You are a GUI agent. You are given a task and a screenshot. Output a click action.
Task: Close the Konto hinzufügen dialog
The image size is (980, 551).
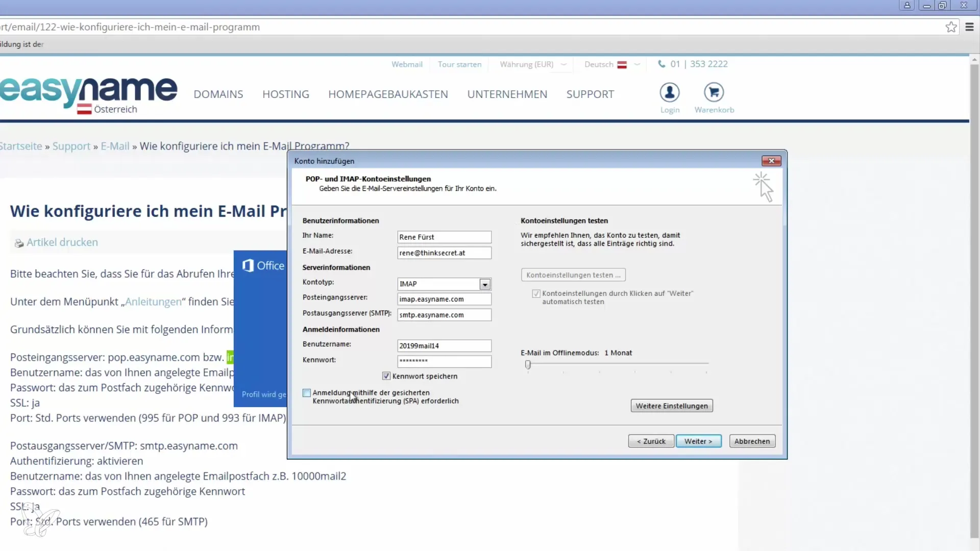click(x=771, y=161)
